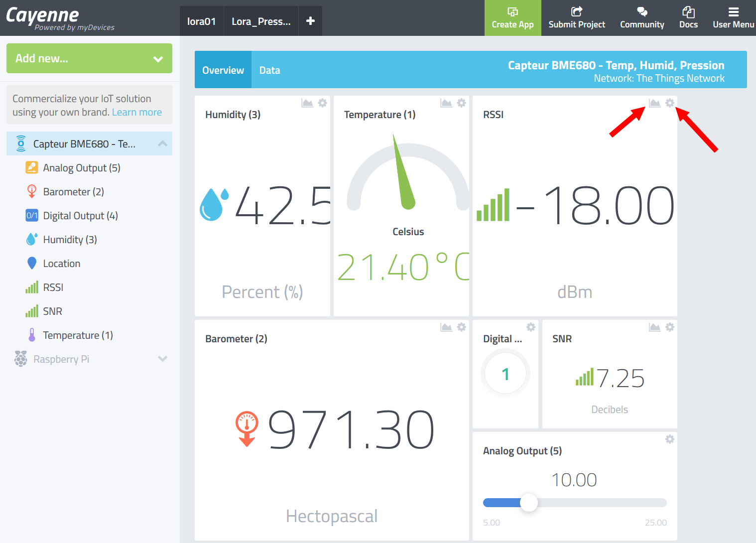Image resolution: width=756 pixels, height=543 pixels.
Task: Click the 42.5 humidity value
Action: [283, 205]
